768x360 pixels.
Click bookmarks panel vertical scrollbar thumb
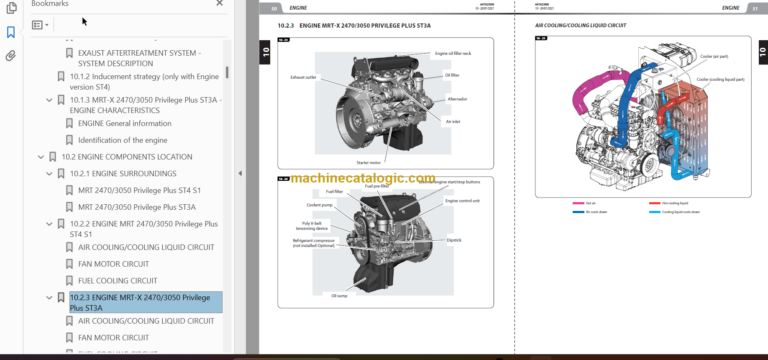[227, 72]
